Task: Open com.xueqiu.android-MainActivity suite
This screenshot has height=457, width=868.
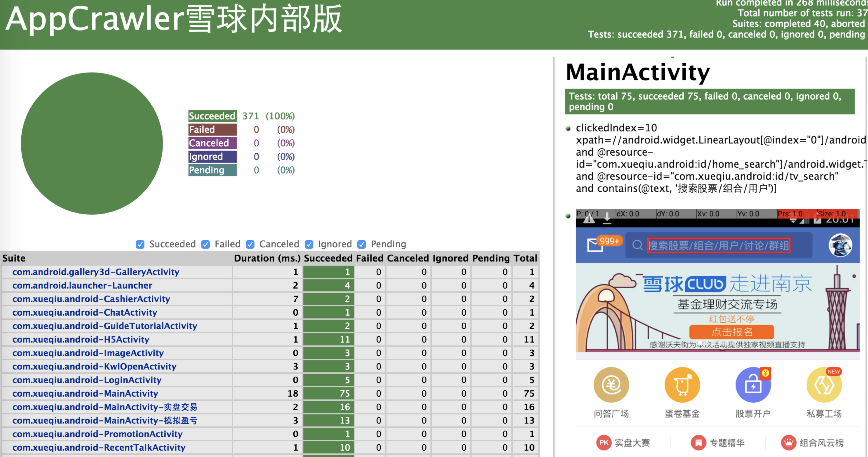Action: 85,393
